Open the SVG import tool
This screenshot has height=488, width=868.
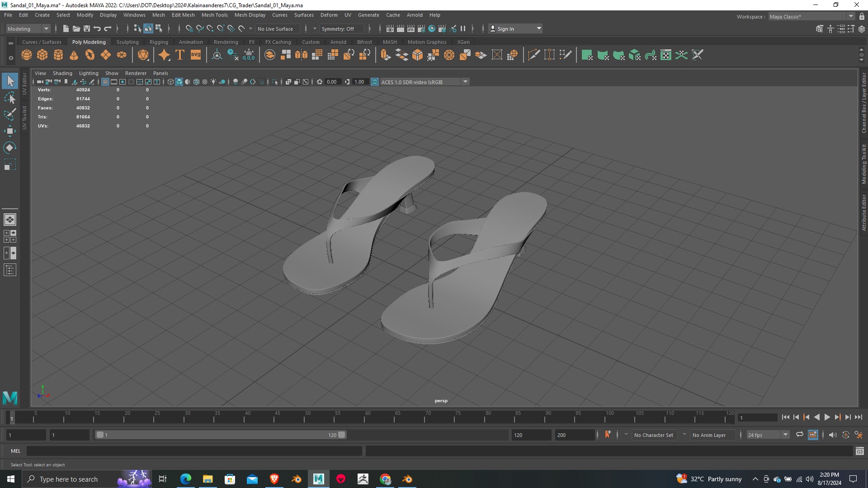click(x=196, y=55)
